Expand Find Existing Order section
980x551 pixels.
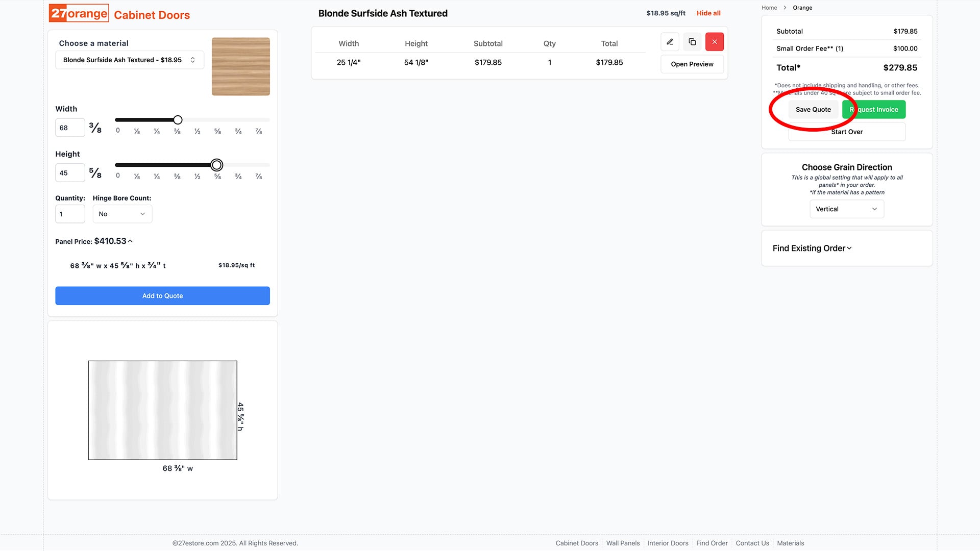(x=812, y=248)
